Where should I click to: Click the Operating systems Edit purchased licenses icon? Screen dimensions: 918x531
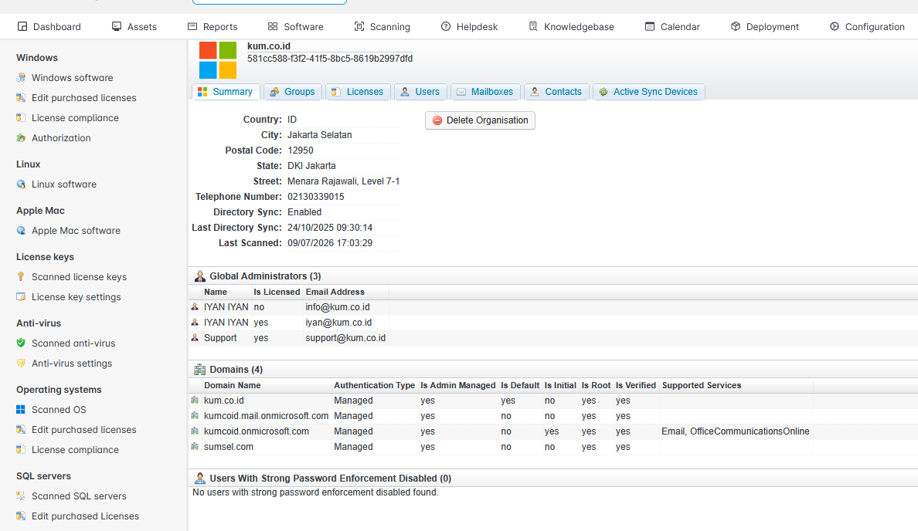(x=21, y=429)
